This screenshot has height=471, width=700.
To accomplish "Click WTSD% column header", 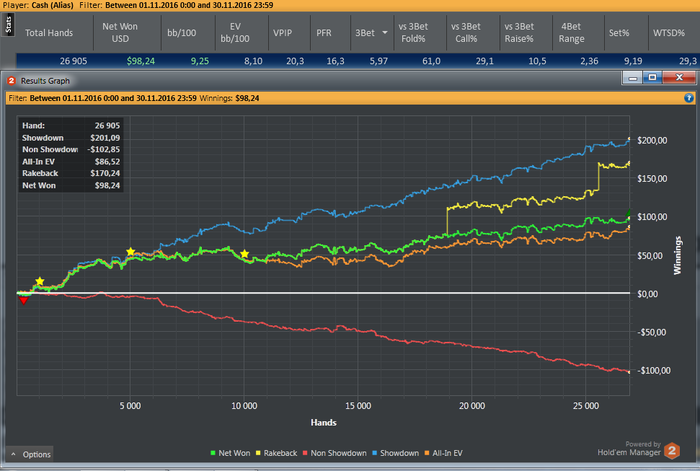I will tap(668, 33).
